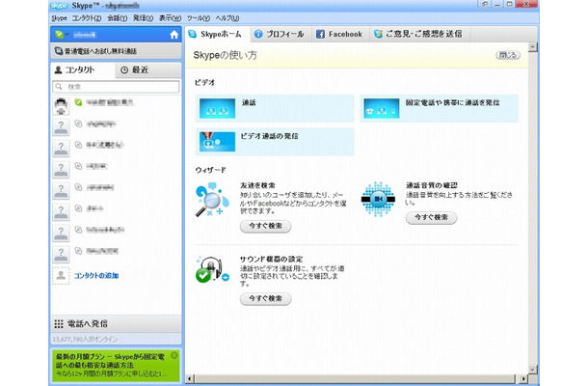Click the 友達を検索 heading
588x386 pixels.
[257, 185]
